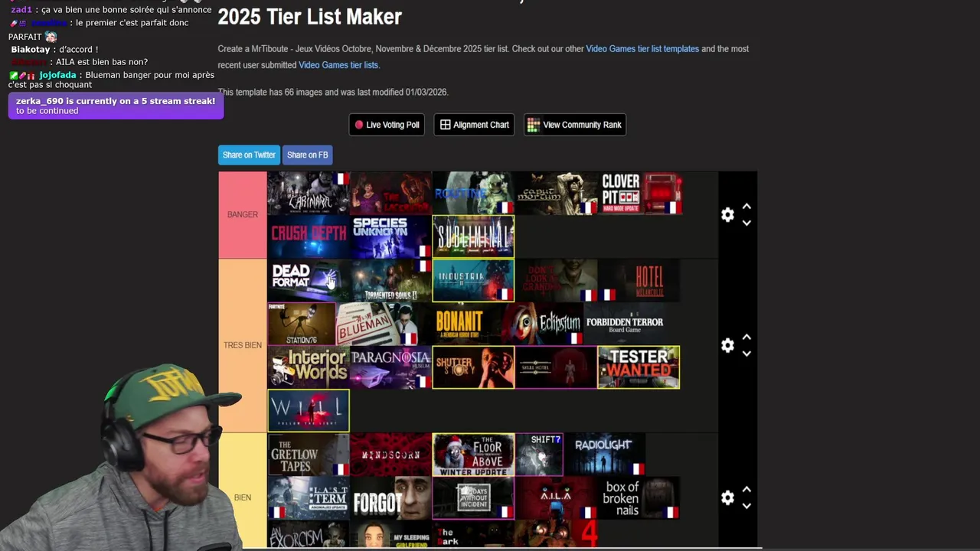
Task: Select the Caput Mortum thumbnail
Action: pyautogui.click(x=556, y=193)
